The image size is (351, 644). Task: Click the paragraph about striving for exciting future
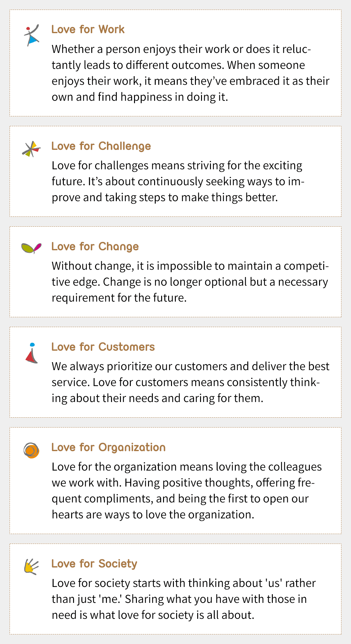click(178, 181)
